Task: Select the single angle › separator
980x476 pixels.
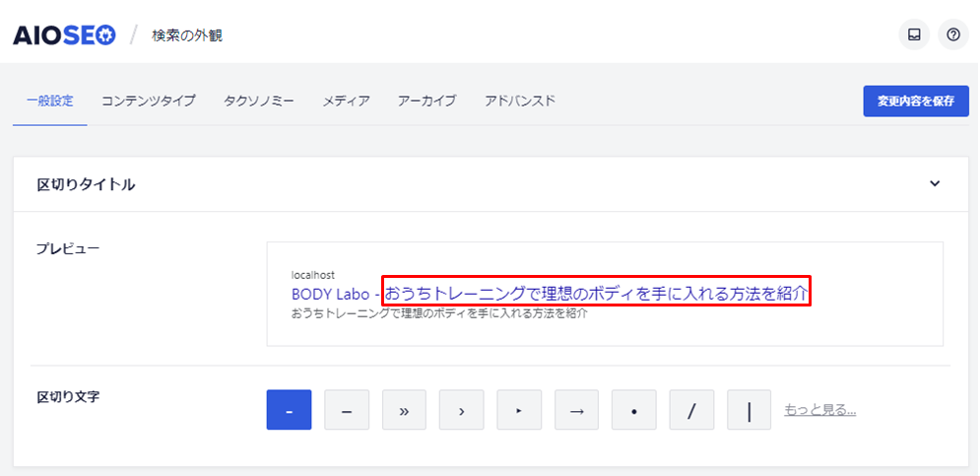Action: [462, 410]
